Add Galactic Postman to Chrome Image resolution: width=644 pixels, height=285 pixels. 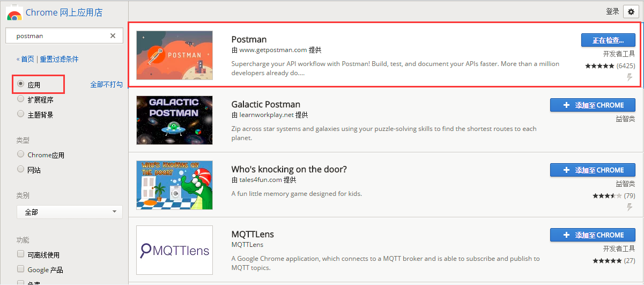coord(593,105)
